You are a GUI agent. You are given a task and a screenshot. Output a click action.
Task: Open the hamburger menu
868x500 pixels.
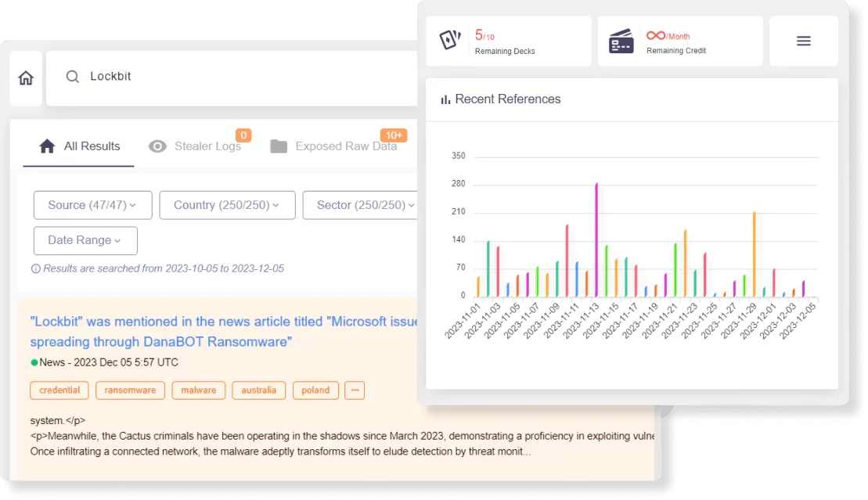pyautogui.click(x=803, y=41)
